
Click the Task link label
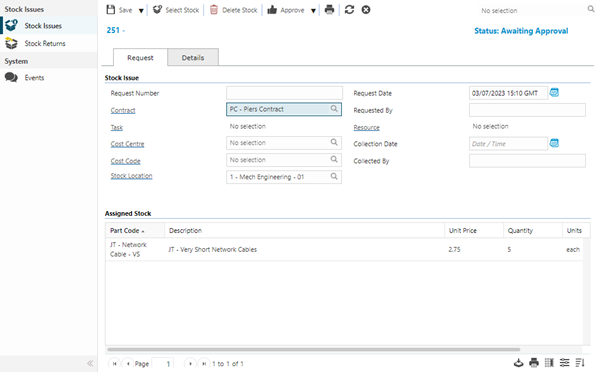point(117,127)
